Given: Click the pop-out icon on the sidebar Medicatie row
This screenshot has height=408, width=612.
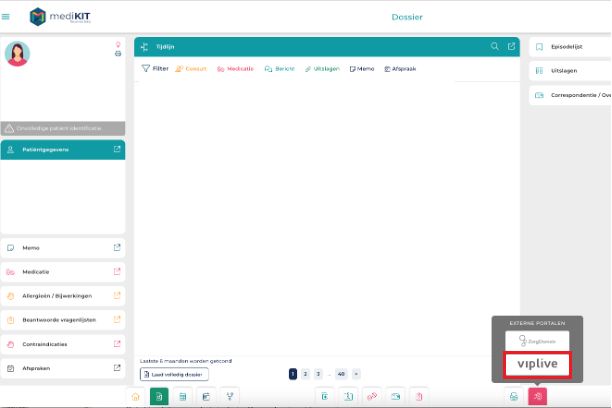Looking at the screenshot, I should coord(117,272).
